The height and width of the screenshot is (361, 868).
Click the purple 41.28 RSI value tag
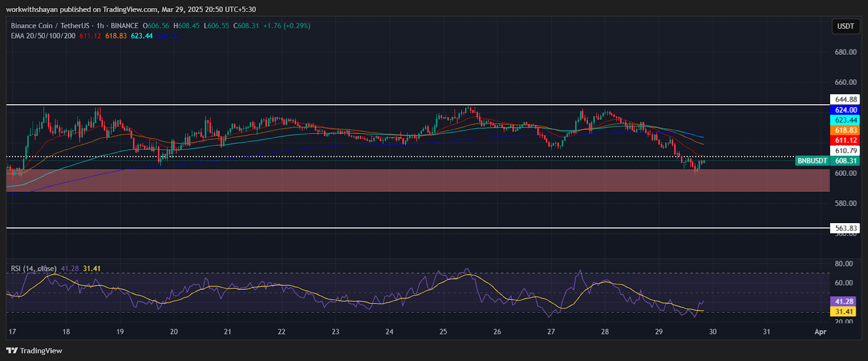click(844, 301)
